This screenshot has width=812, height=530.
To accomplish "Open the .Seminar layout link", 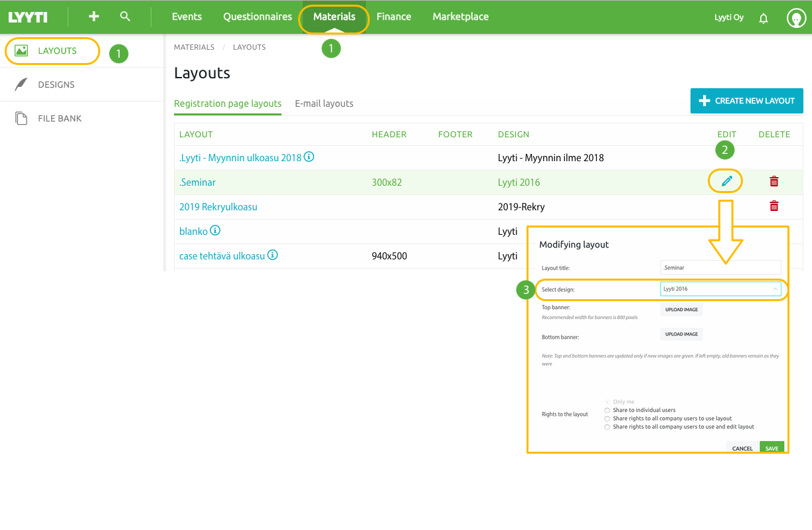I will click(197, 182).
